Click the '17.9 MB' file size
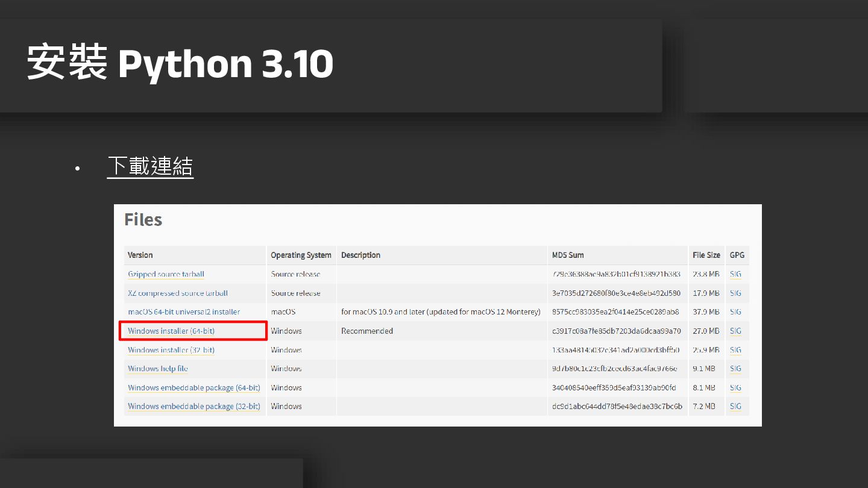Screen dimensions: 868x488 point(706,293)
